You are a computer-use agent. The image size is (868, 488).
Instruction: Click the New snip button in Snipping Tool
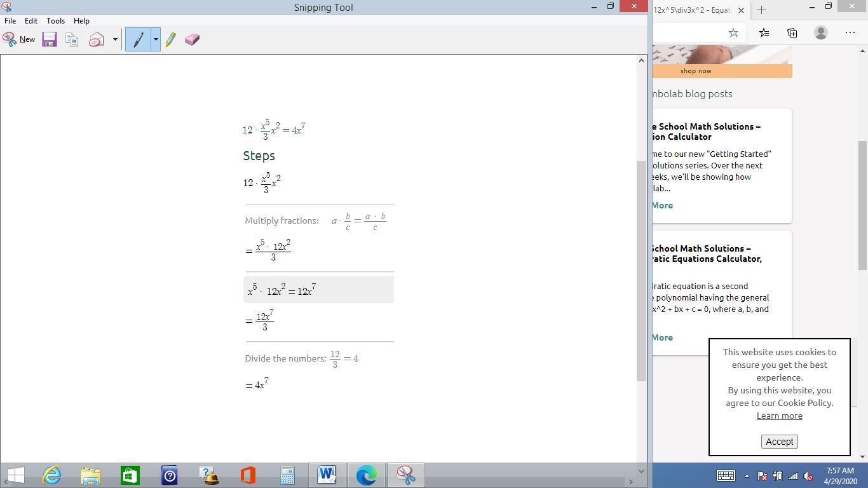tap(19, 39)
